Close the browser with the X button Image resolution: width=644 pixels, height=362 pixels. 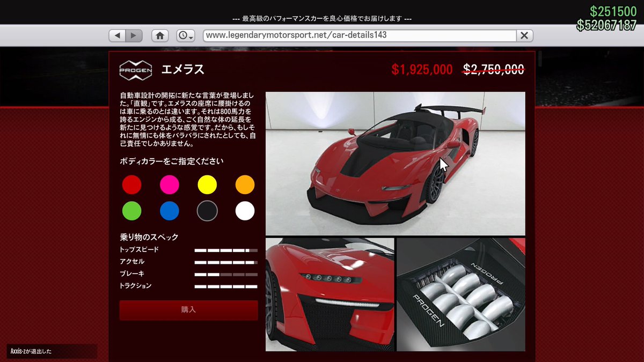[x=525, y=35]
